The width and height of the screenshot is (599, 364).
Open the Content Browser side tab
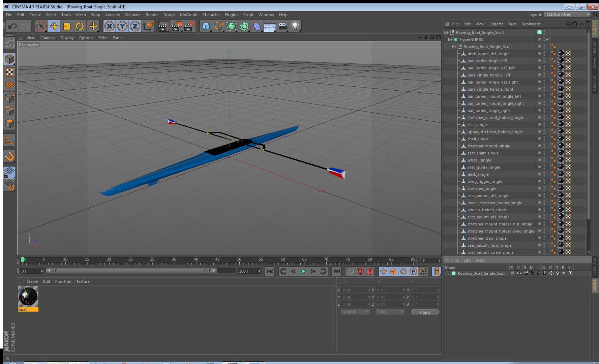[x=595, y=54]
